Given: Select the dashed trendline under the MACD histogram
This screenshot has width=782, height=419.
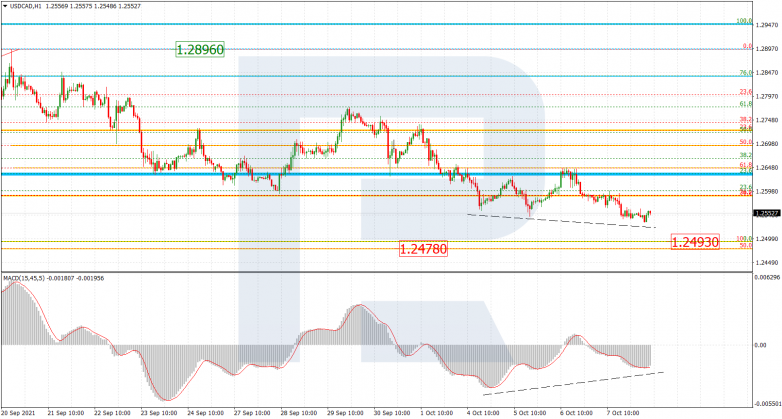Looking at the screenshot, I should pos(574,384).
